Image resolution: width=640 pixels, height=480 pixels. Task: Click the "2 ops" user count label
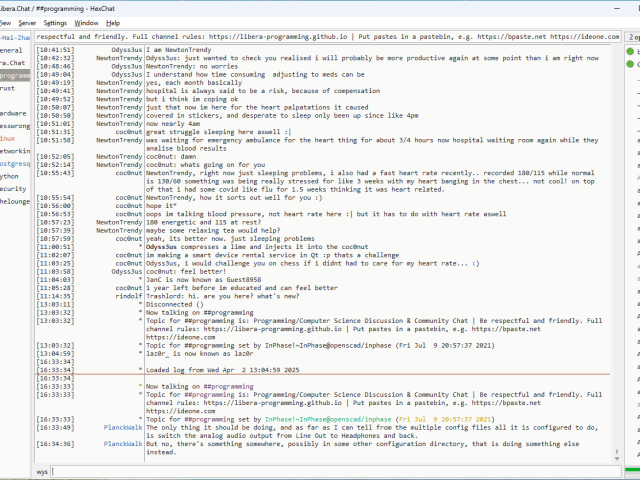pos(633,35)
